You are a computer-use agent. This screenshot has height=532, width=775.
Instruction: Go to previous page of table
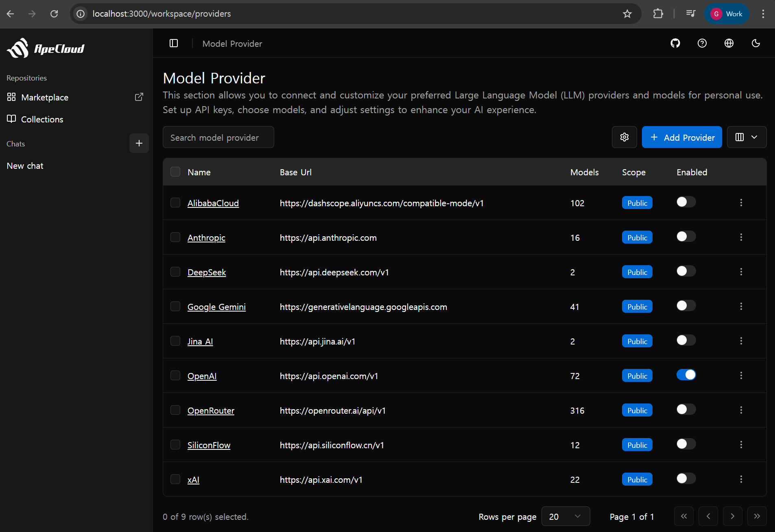tap(708, 516)
